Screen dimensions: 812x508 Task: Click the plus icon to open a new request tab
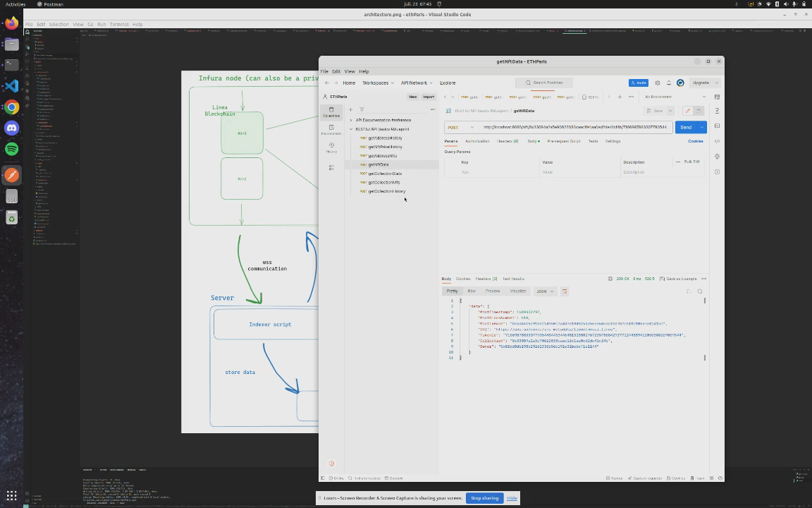[620, 97]
